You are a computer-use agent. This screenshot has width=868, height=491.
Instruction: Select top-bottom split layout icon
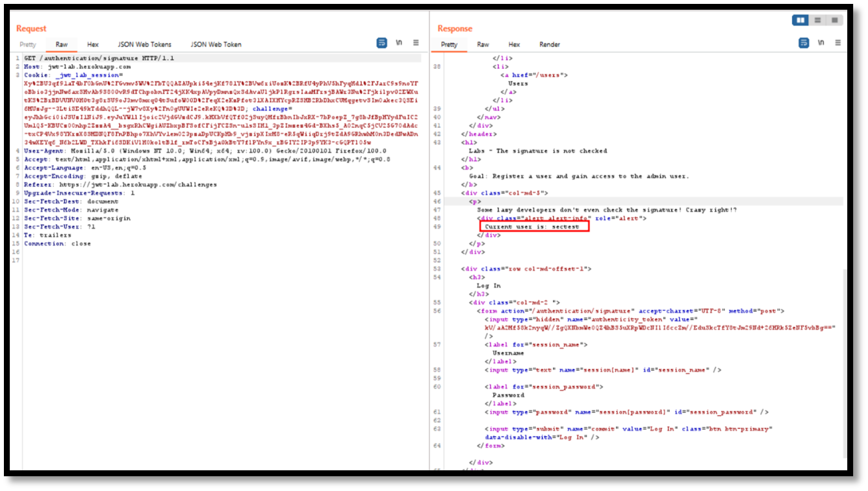point(817,20)
